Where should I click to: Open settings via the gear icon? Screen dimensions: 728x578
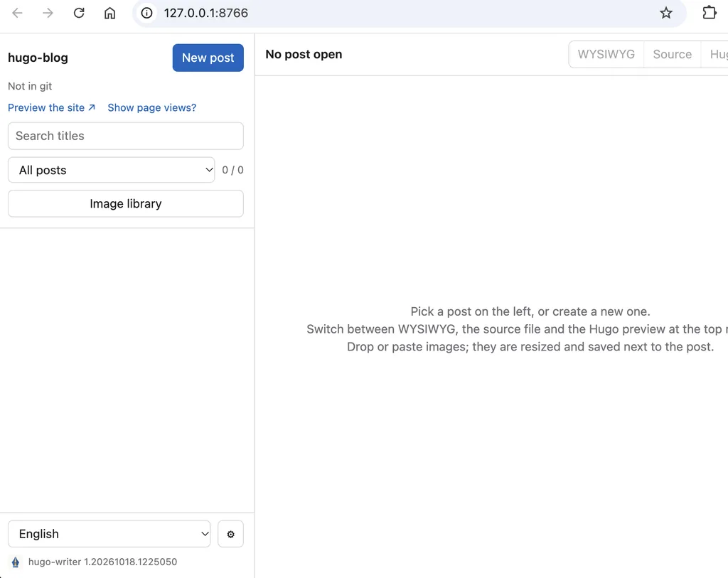[231, 534]
